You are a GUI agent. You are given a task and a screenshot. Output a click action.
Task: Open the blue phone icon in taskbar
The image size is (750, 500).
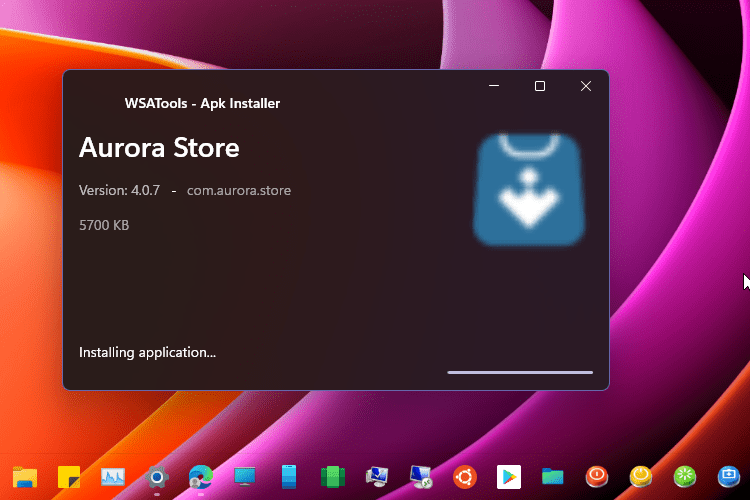(x=289, y=477)
